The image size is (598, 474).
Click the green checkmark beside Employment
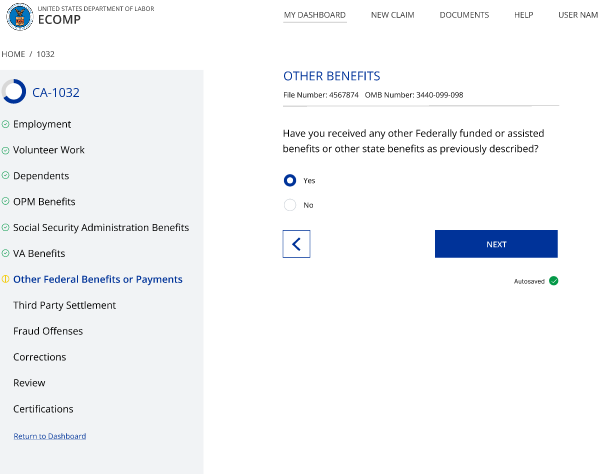coord(5,124)
